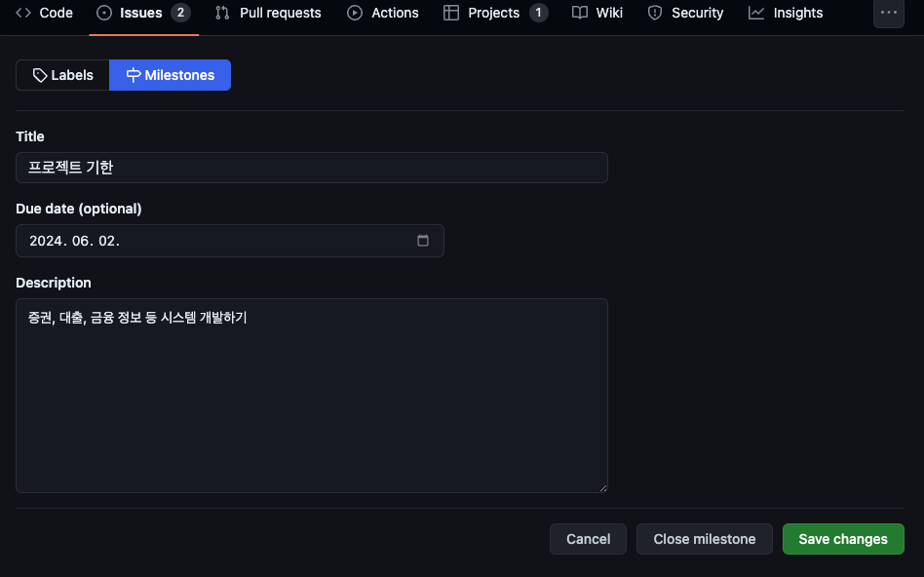Focus the milestone Title input field

(x=312, y=168)
